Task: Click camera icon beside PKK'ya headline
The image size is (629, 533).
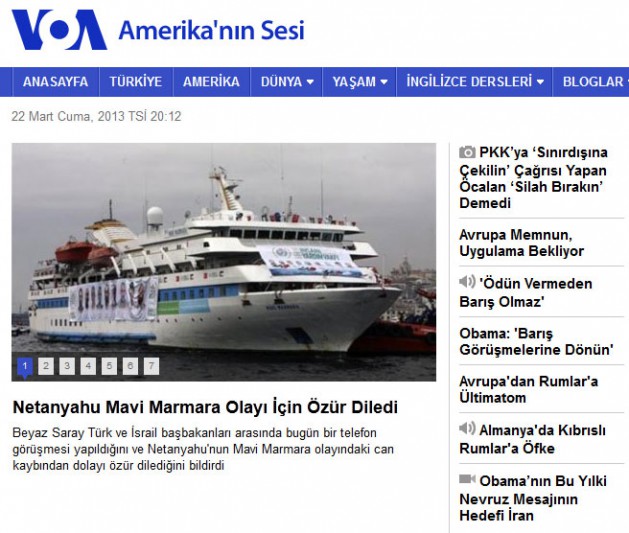Action: click(467, 152)
